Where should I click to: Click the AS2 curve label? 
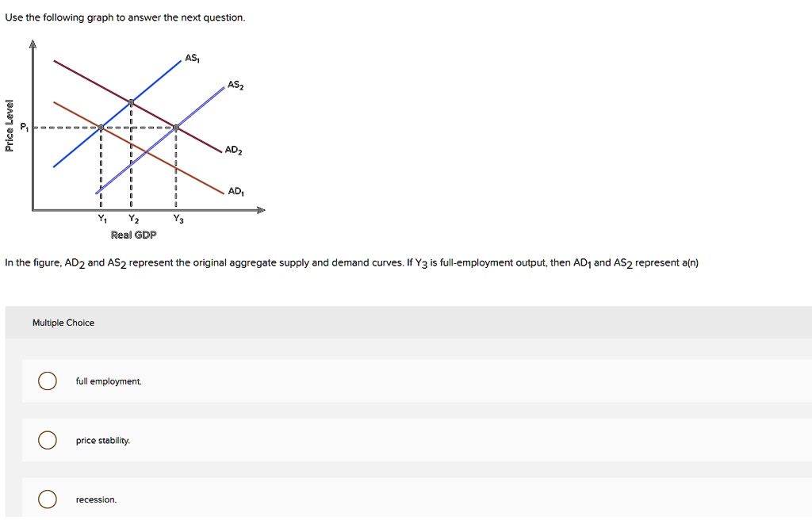point(235,84)
